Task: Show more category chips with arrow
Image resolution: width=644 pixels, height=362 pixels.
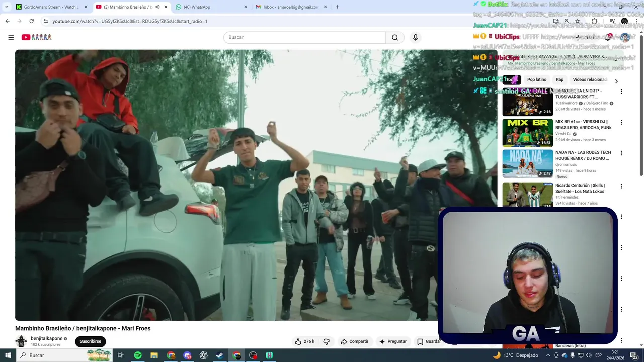Action: [x=616, y=81]
